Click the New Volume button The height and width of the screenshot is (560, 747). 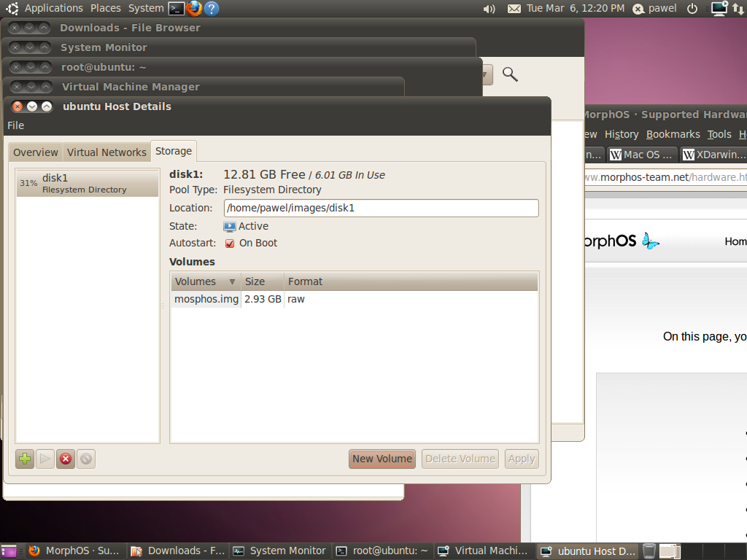click(x=382, y=459)
